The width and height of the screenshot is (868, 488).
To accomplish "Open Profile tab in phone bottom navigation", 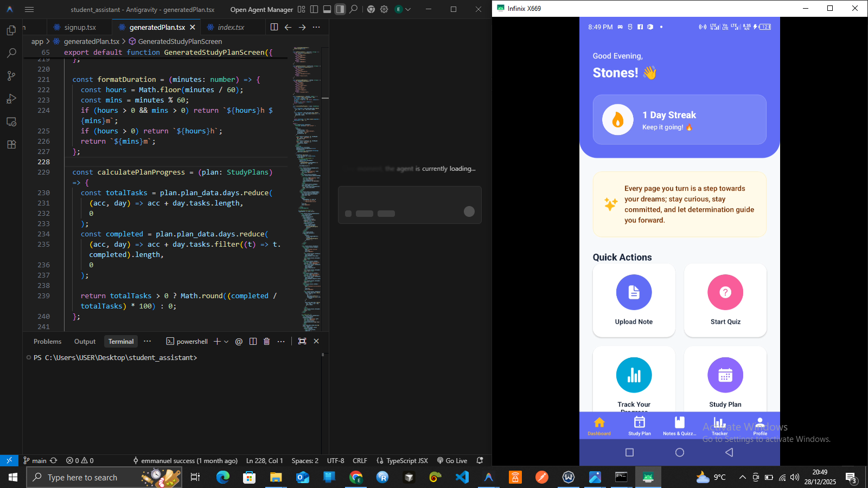I will [x=759, y=426].
